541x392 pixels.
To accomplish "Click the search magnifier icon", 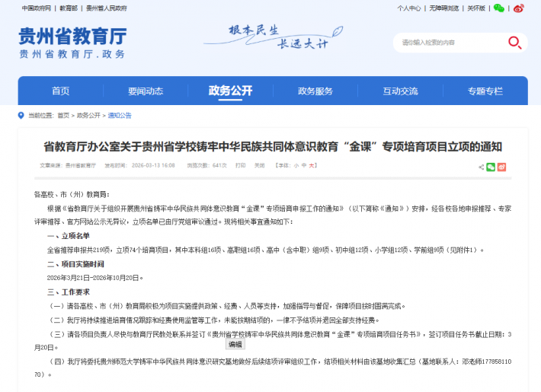I will (x=515, y=43).
